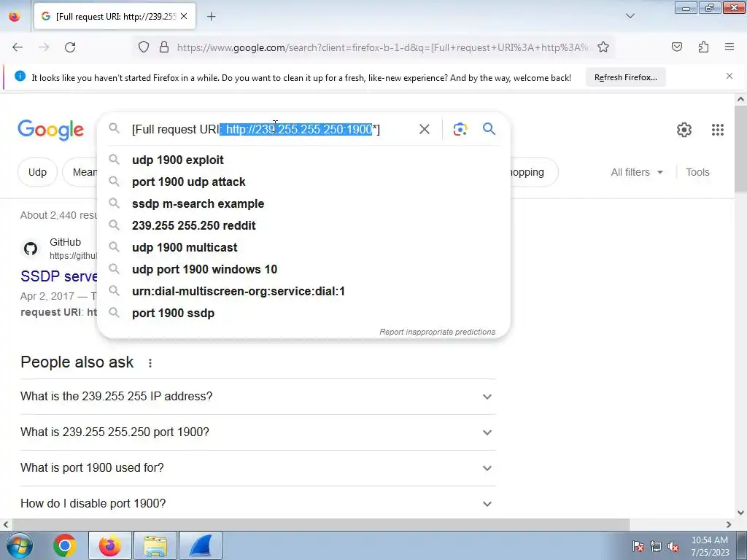Search by image with Google Lens
This screenshot has height=560, width=747.
pos(460,129)
